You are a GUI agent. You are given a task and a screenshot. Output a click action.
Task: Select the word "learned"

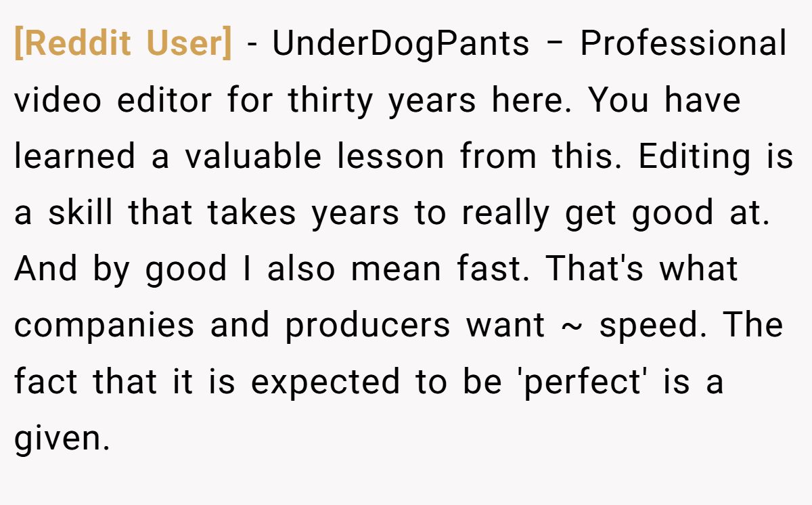75,157
